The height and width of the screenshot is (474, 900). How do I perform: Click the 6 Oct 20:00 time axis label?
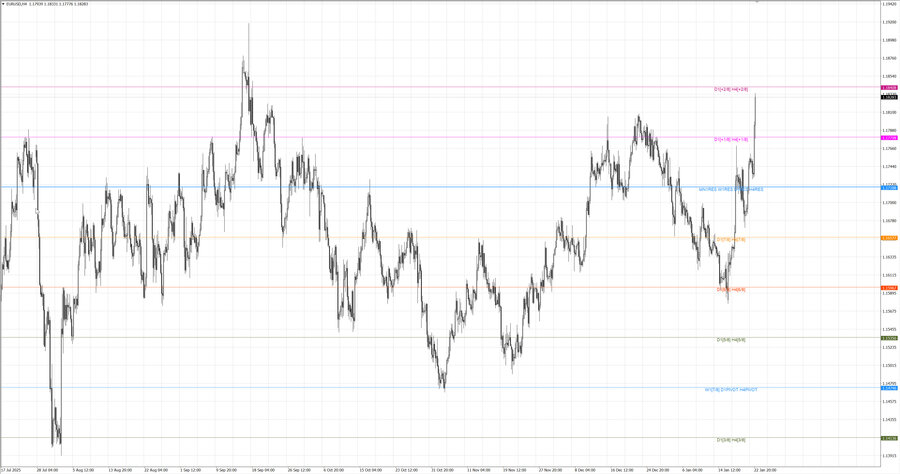[x=334, y=470]
